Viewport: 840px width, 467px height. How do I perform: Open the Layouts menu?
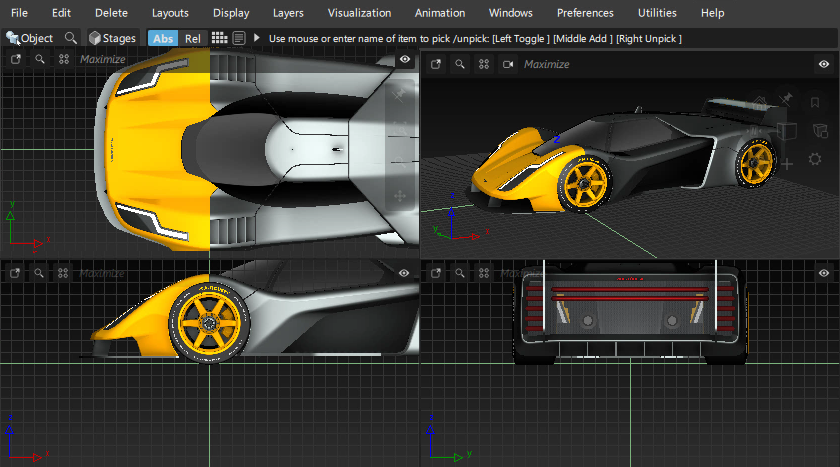pos(170,13)
